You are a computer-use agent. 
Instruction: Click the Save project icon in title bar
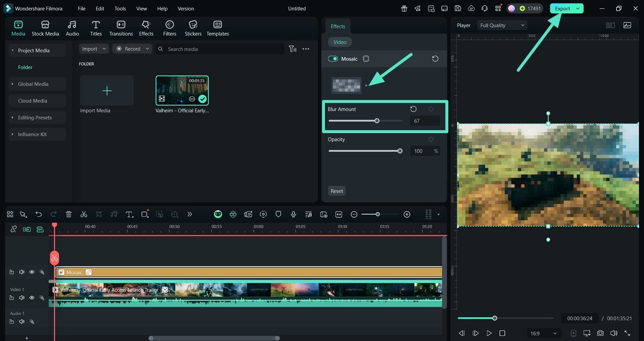(x=458, y=8)
